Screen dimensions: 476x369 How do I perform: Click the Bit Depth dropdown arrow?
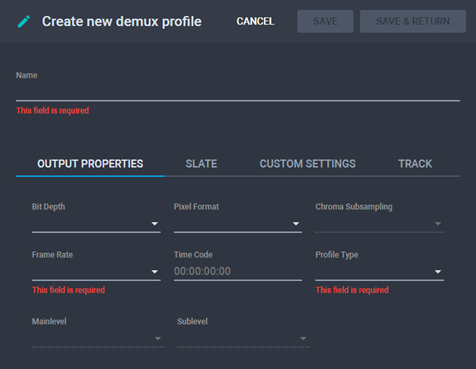155,224
